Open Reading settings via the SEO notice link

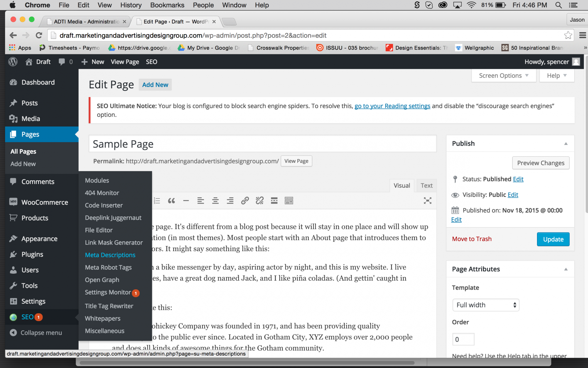pyautogui.click(x=392, y=106)
